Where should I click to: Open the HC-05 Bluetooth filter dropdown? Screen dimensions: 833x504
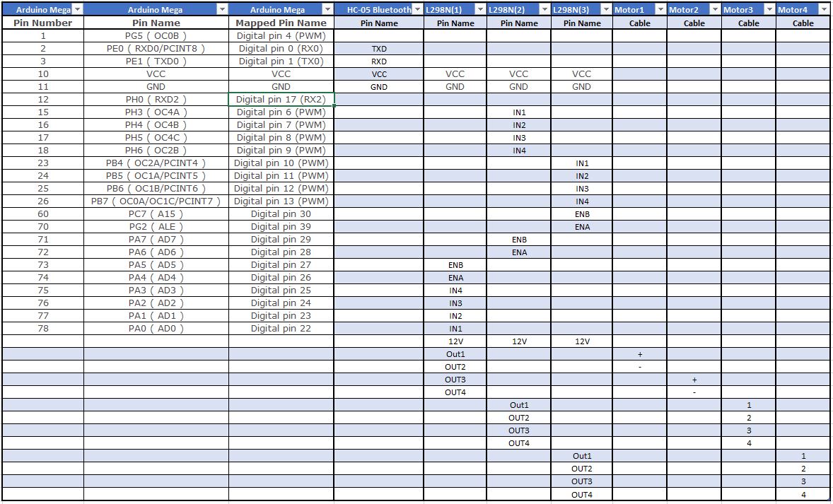point(417,10)
